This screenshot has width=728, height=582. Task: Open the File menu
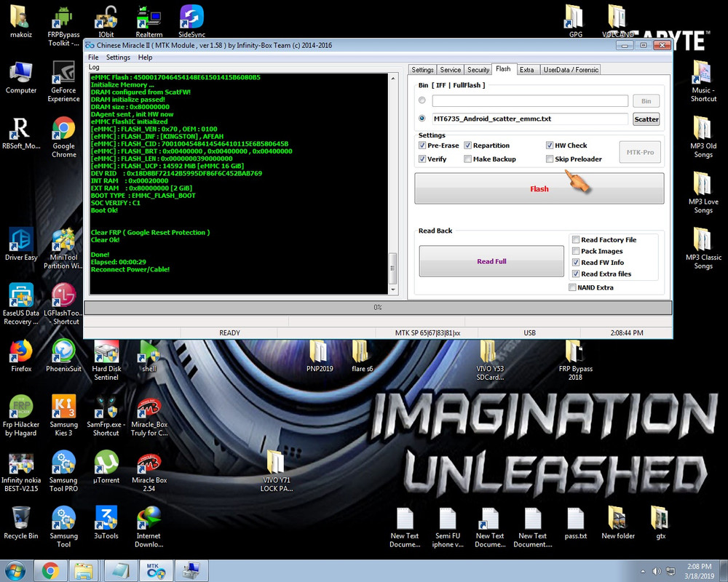coord(93,57)
